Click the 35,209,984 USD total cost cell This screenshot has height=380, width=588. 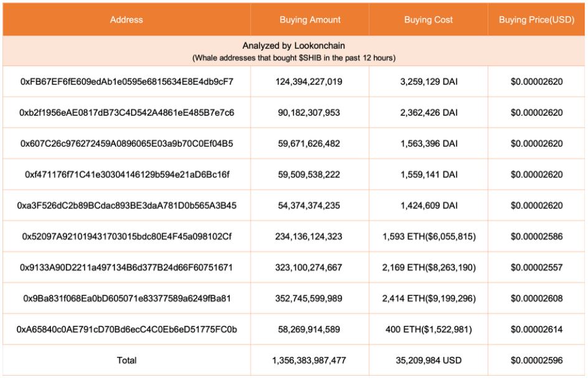pyautogui.click(x=429, y=361)
